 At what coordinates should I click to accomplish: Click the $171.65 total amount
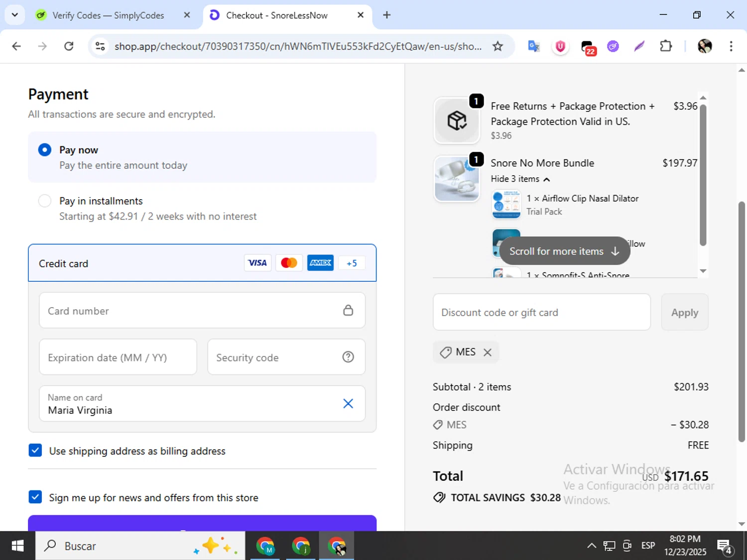pyautogui.click(x=686, y=476)
